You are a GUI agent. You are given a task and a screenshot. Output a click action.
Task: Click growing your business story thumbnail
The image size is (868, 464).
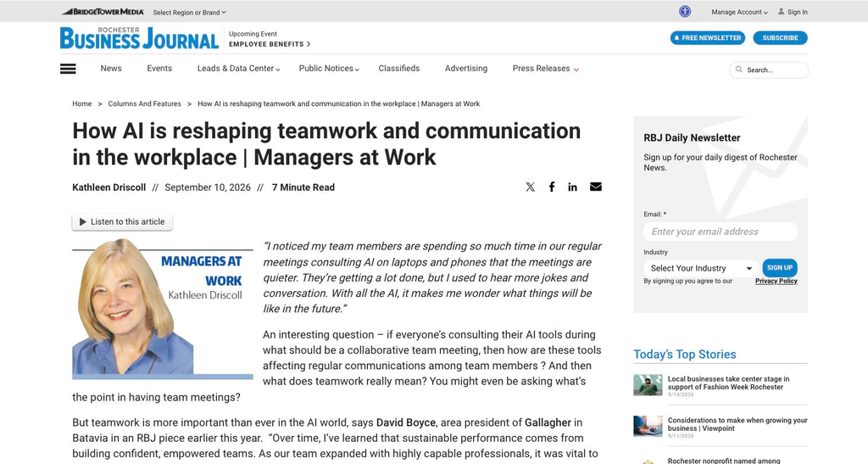pyautogui.click(x=648, y=427)
